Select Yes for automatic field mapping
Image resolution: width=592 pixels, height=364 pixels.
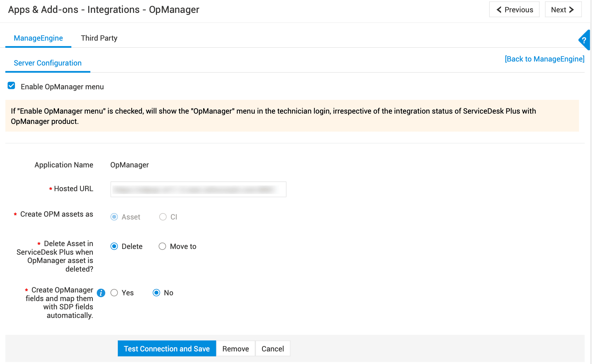(114, 293)
